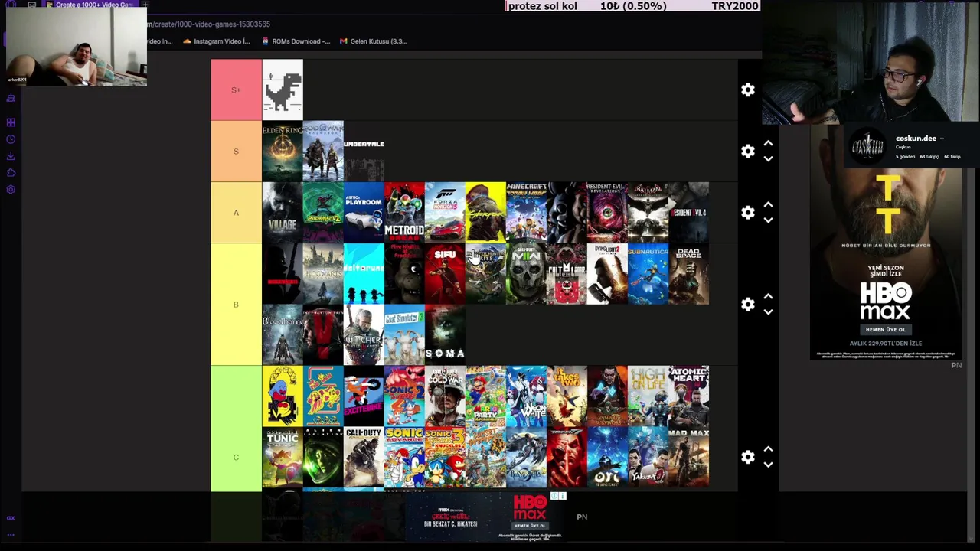Image resolution: width=980 pixels, height=551 pixels.
Task: Move the S tier row up
Action: pyautogui.click(x=768, y=144)
